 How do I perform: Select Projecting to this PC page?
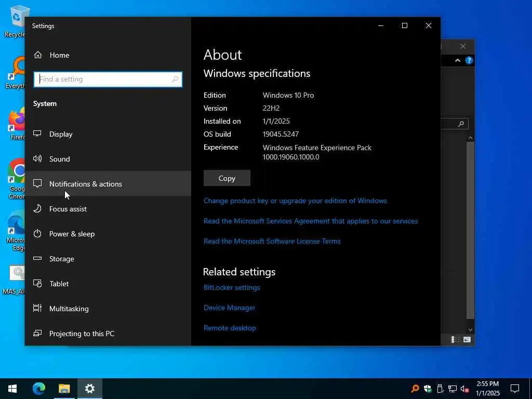click(x=108, y=334)
